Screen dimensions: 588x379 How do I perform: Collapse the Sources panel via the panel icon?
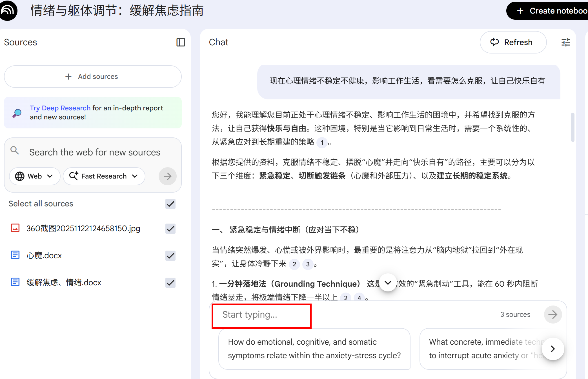[x=181, y=42]
